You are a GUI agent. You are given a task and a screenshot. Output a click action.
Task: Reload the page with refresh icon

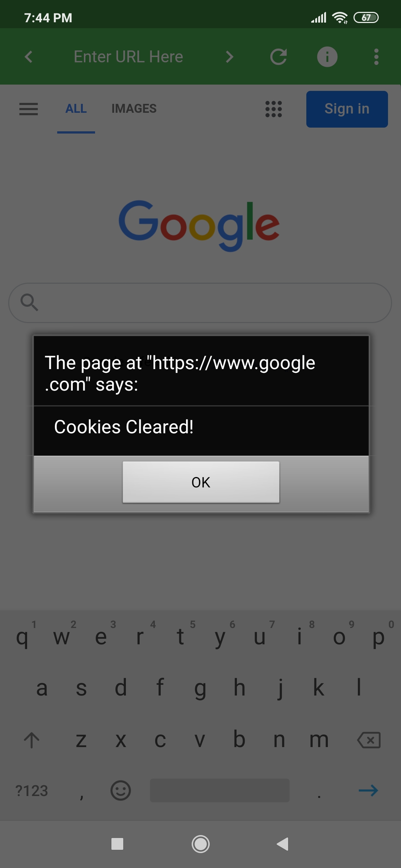click(x=278, y=57)
